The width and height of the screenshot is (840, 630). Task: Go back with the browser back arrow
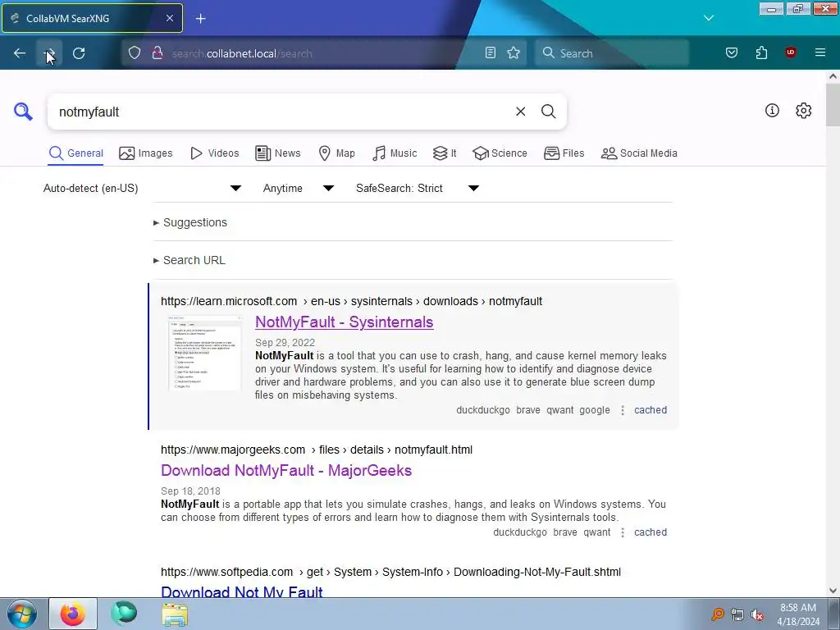[20, 53]
